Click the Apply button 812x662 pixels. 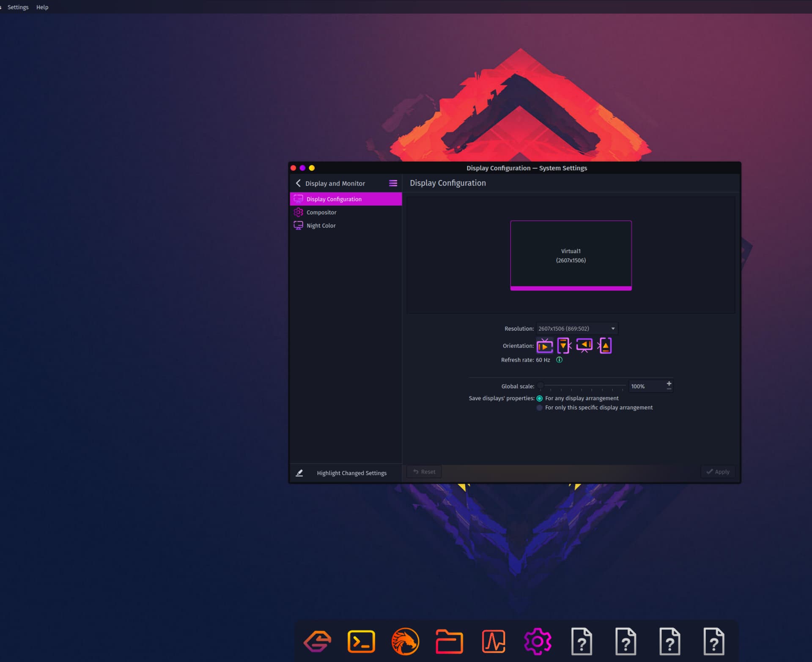tap(718, 472)
